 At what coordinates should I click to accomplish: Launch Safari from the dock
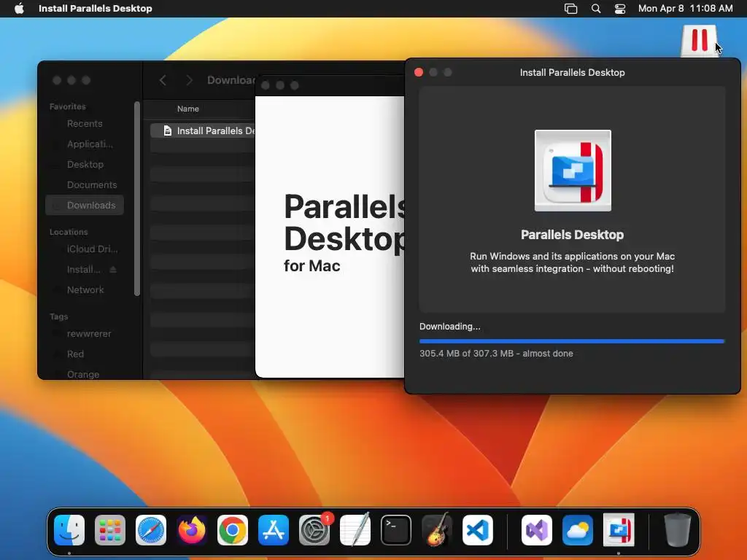coord(151,530)
